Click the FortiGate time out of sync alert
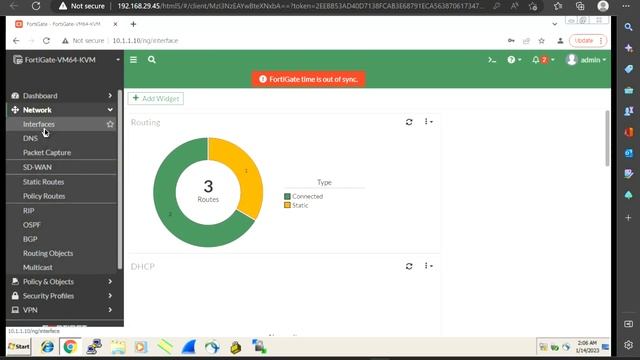The height and width of the screenshot is (360, 640). coord(309,79)
